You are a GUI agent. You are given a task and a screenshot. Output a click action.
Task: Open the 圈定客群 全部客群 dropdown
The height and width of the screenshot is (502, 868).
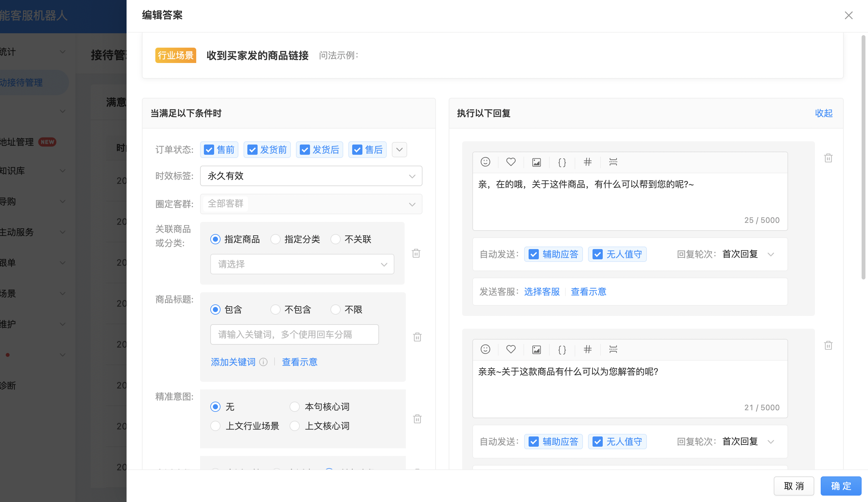pyautogui.click(x=311, y=204)
